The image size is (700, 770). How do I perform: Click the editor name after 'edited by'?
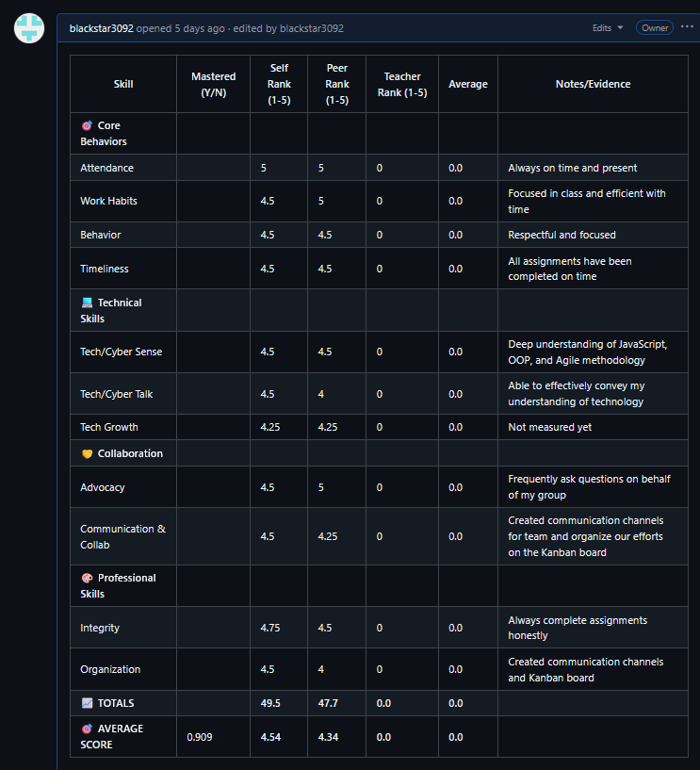312,28
